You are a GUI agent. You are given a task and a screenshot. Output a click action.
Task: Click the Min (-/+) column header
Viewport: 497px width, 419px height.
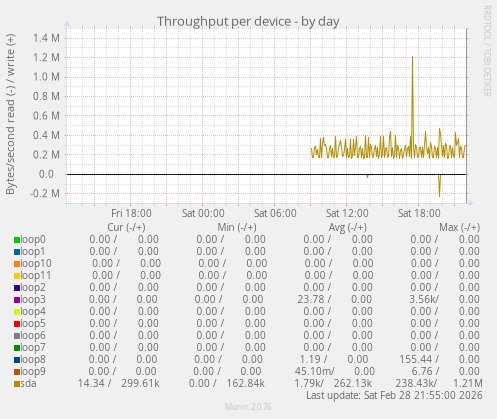click(x=237, y=227)
